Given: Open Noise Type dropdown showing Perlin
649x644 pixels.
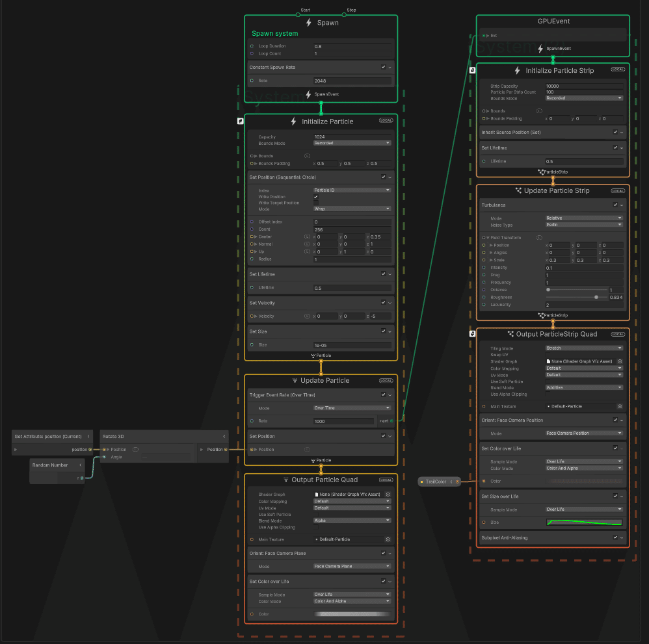Looking at the screenshot, I should coord(585,225).
